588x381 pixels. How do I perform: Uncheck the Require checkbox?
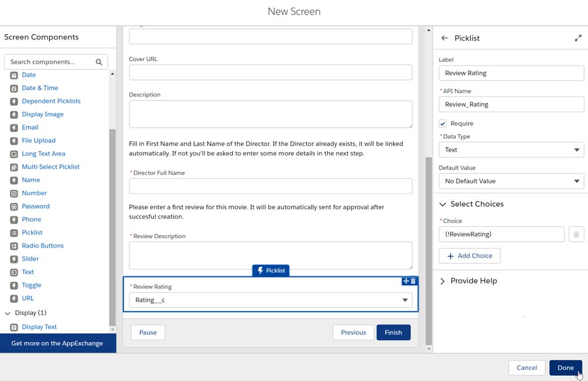pyautogui.click(x=443, y=123)
